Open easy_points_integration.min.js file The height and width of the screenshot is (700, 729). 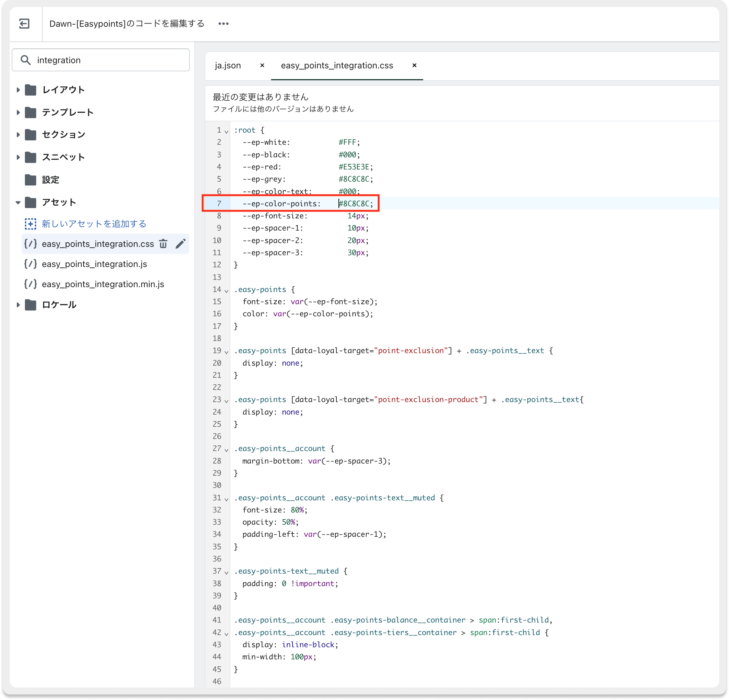[103, 284]
